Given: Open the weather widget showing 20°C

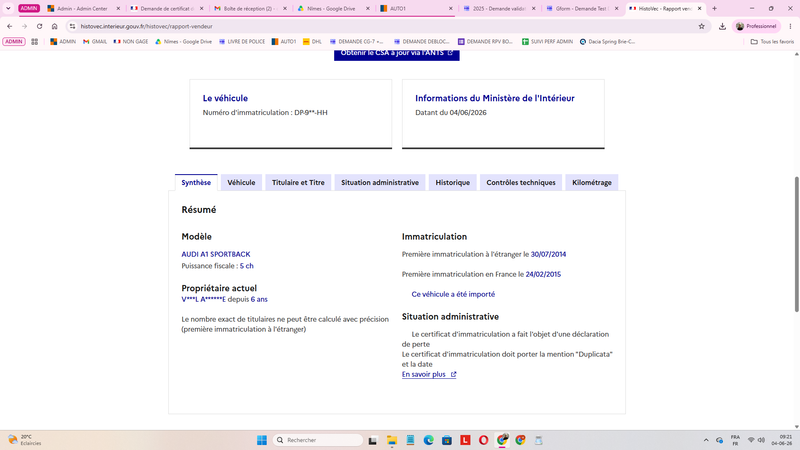Looking at the screenshot, I should (24, 440).
